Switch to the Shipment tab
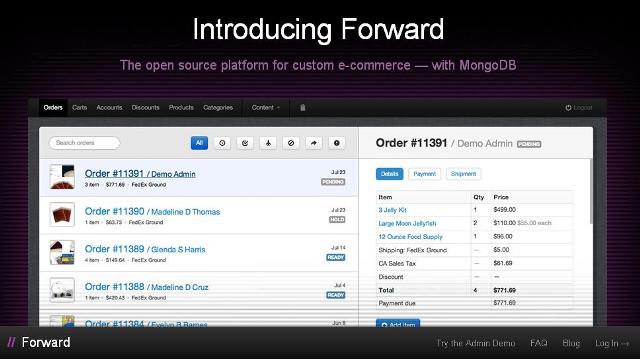 point(463,174)
